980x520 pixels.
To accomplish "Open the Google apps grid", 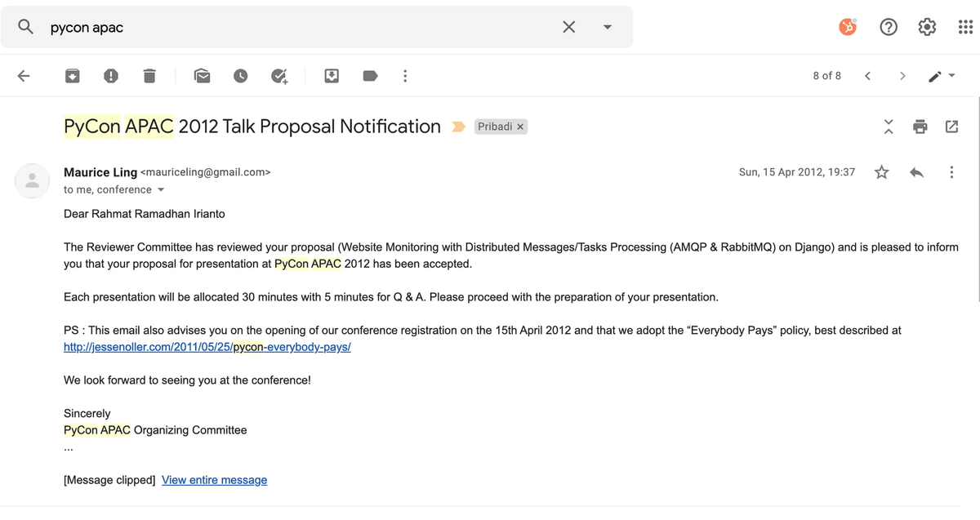I will pyautogui.click(x=965, y=27).
